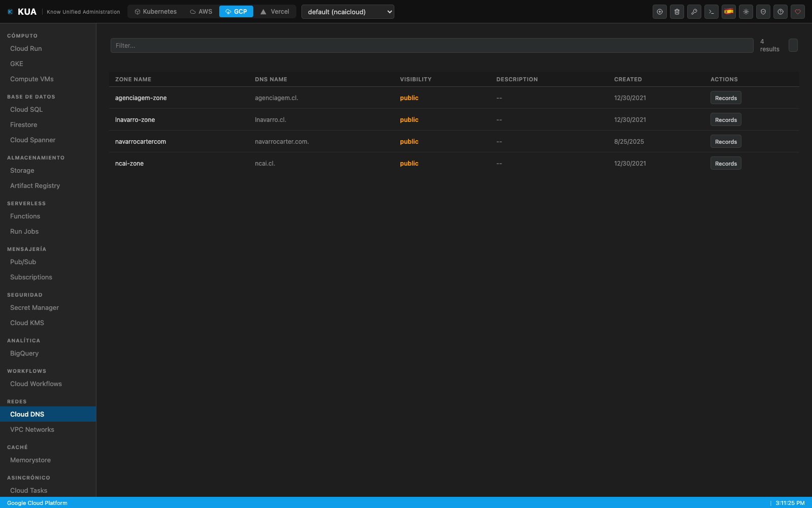This screenshot has width=812, height=508.
Task: Open the terminal prompt icon
Action: pyautogui.click(x=712, y=12)
